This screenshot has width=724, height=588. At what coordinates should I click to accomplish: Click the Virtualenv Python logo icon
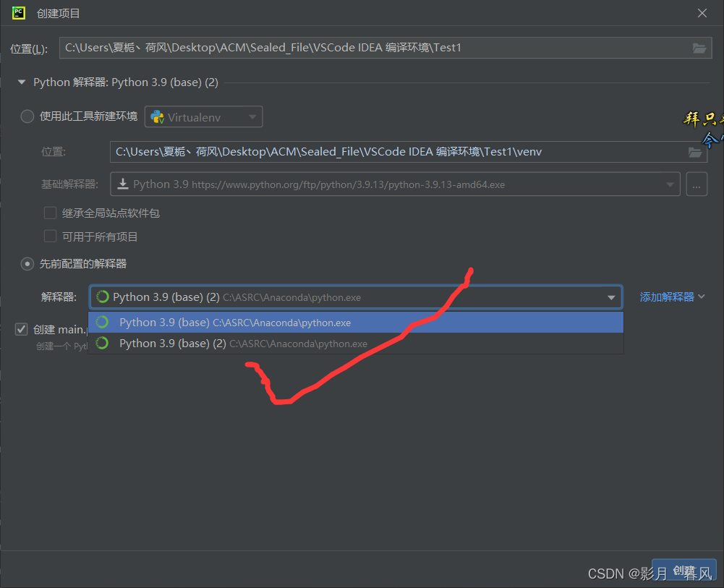158,116
